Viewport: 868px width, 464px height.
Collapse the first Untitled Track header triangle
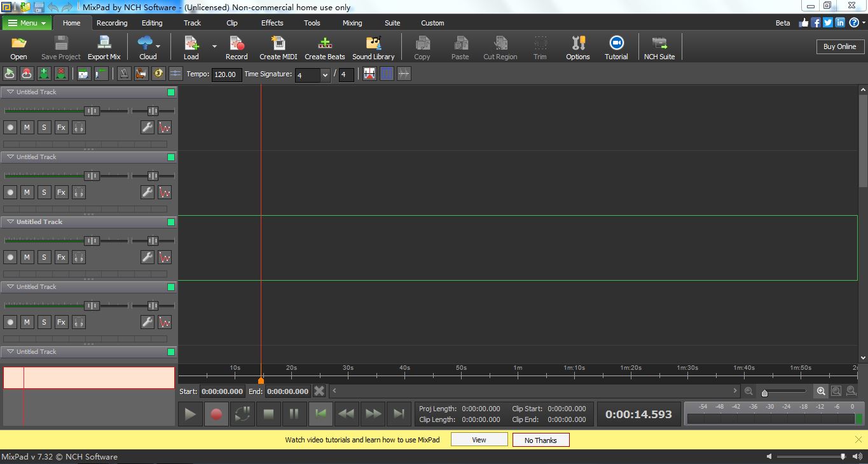(x=10, y=92)
